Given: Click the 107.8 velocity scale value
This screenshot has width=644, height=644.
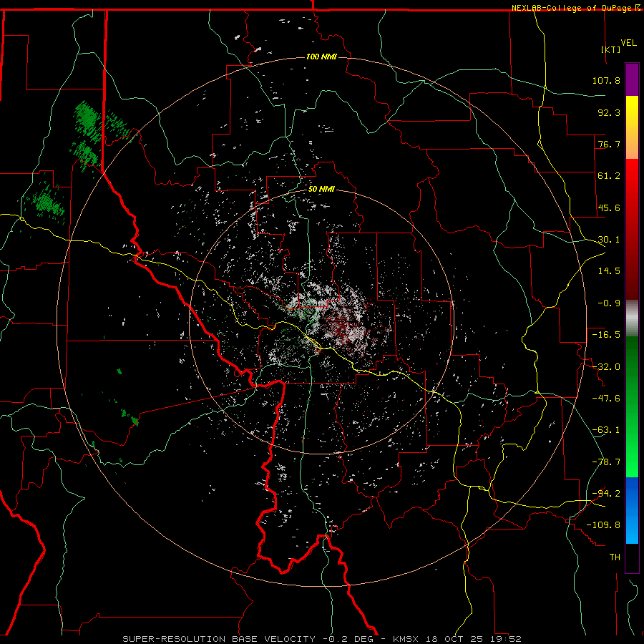Looking at the screenshot, I should point(606,80).
